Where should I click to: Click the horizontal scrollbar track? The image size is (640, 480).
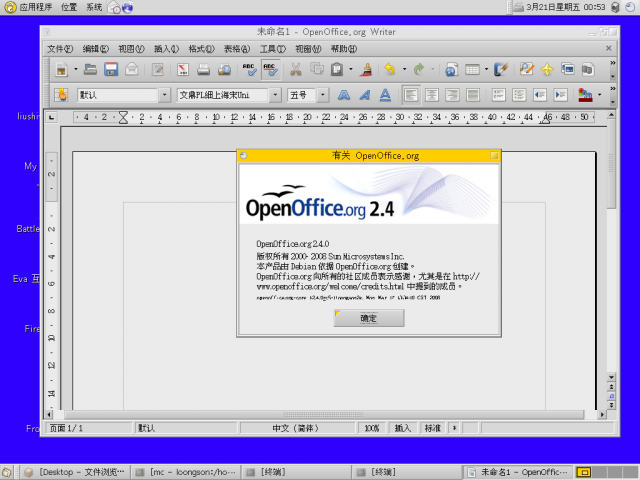[x=324, y=415]
